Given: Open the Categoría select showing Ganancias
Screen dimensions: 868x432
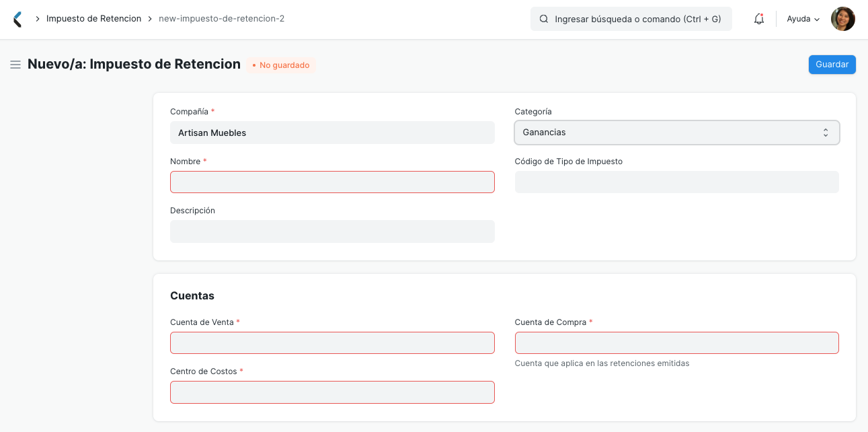Looking at the screenshot, I should 677,133.
